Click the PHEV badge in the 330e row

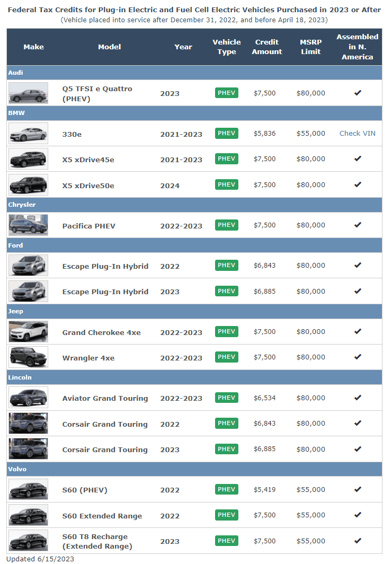(x=226, y=134)
